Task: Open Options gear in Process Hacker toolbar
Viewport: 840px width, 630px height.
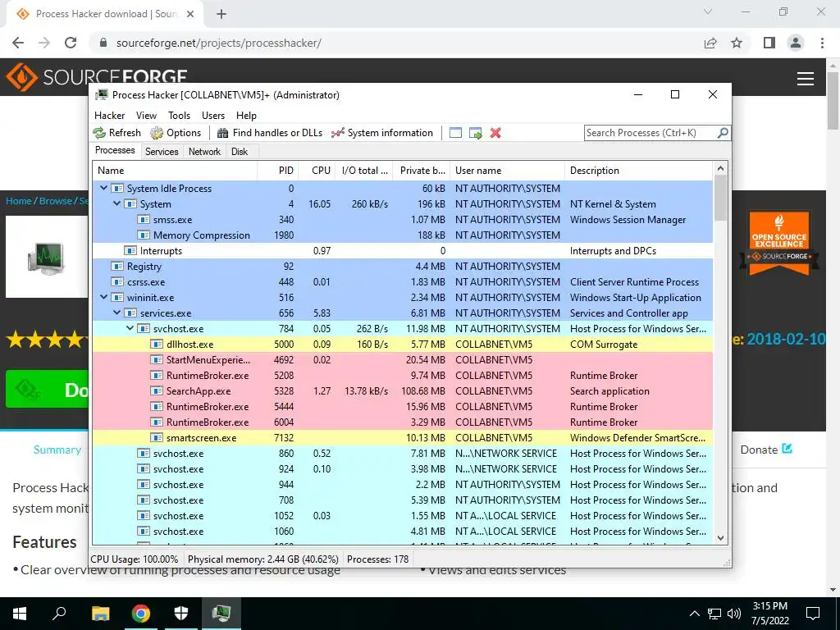Action: [157, 133]
